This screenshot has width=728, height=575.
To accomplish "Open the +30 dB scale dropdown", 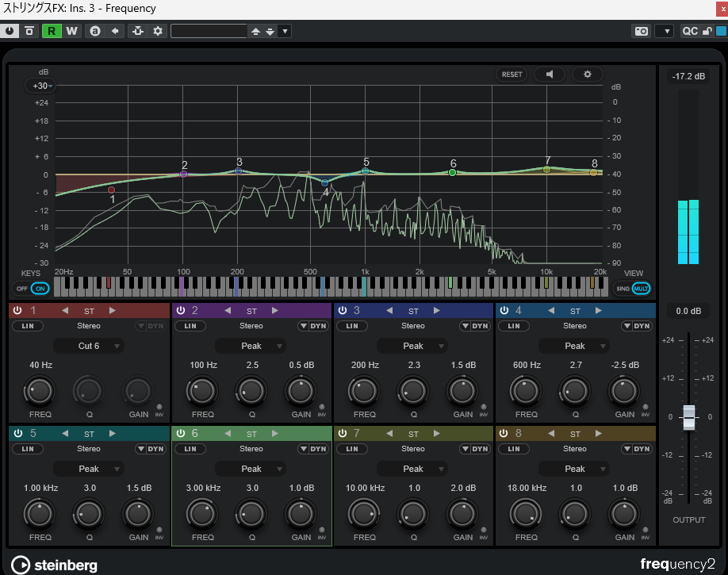I will coord(42,86).
